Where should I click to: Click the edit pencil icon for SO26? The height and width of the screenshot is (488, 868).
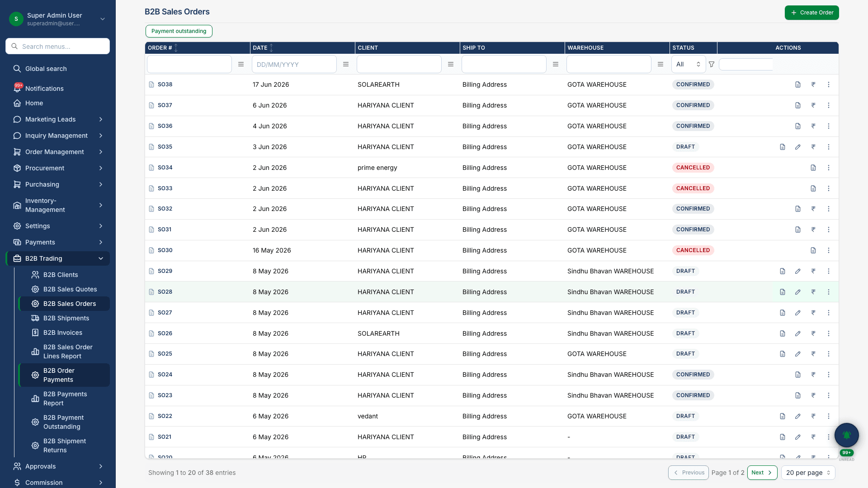click(x=798, y=333)
